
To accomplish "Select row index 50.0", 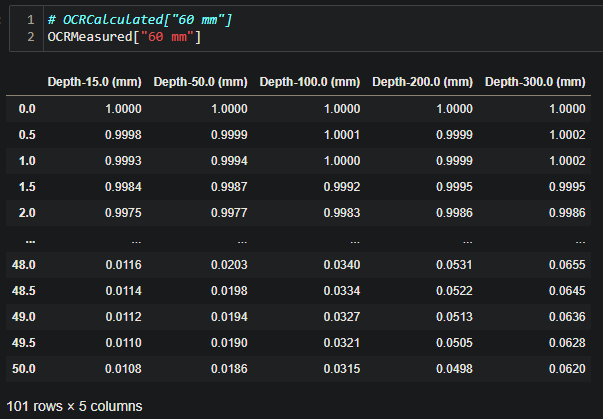I will [24, 369].
